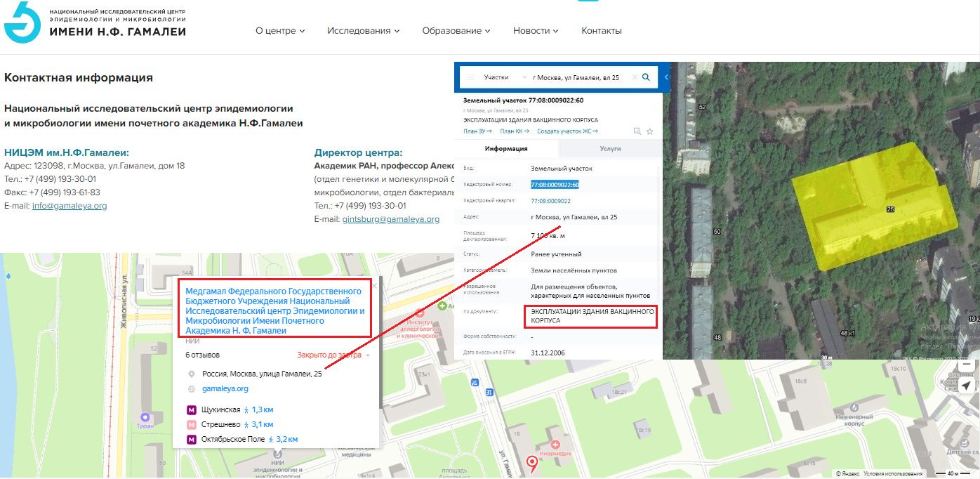Viewport: 980px width, 479px height.
Task: Click the Создать участок ЖС link
Action: click(567, 131)
